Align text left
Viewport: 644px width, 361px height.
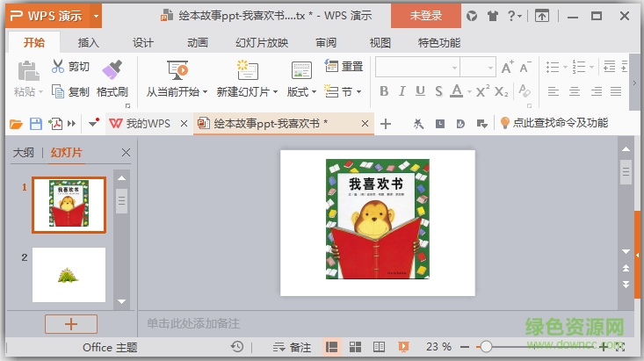point(554,90)
